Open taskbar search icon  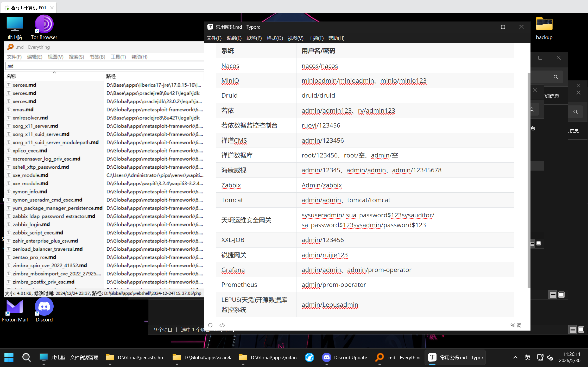point(26,357)
